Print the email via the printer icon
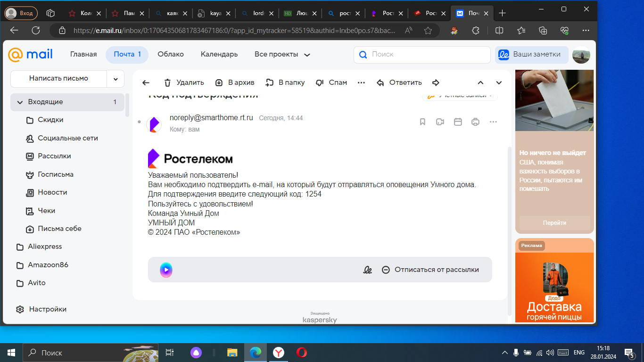This screenshot has height=362, width=644. coord(475,122)
